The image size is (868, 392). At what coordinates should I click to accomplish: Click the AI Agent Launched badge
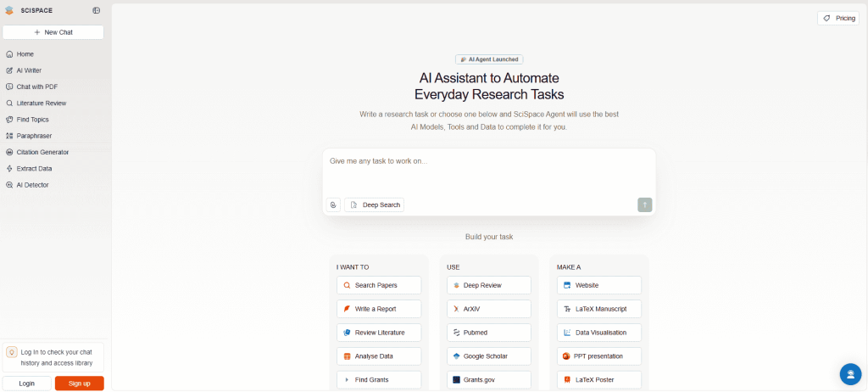[x=488, y=59]
